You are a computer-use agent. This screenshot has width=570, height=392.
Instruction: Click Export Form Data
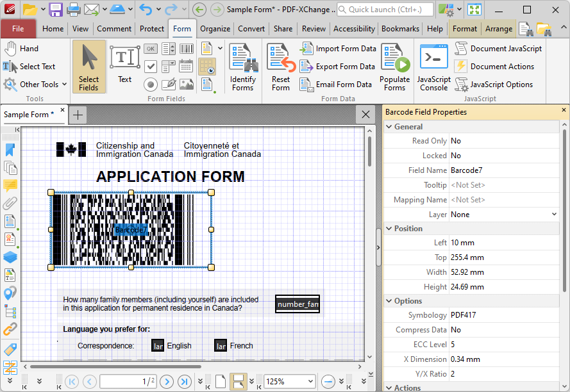(337, 67)
